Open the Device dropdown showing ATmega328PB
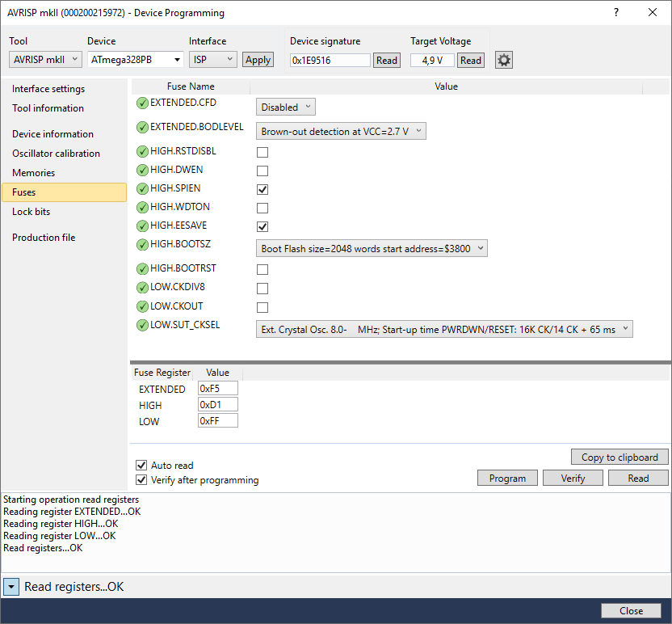This screenshot has width=672, height=624. (x=136, y=60)
